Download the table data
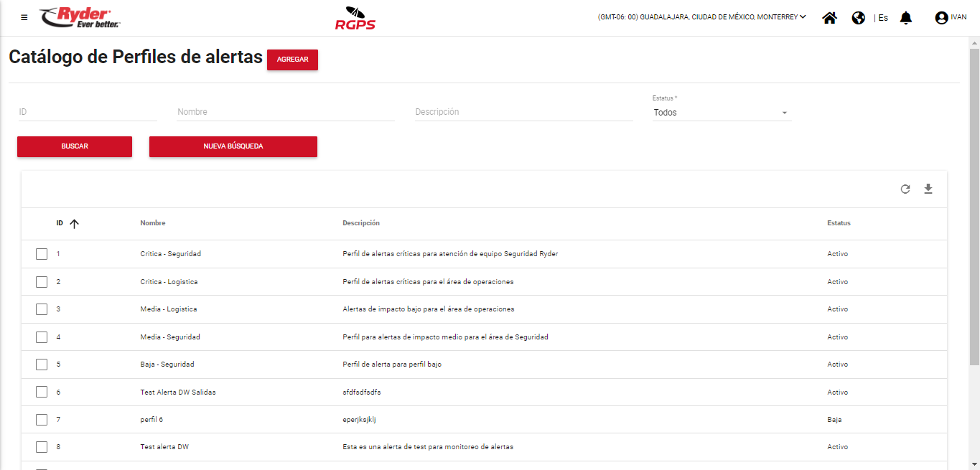980x470 pixels. [x=928, y=189]
